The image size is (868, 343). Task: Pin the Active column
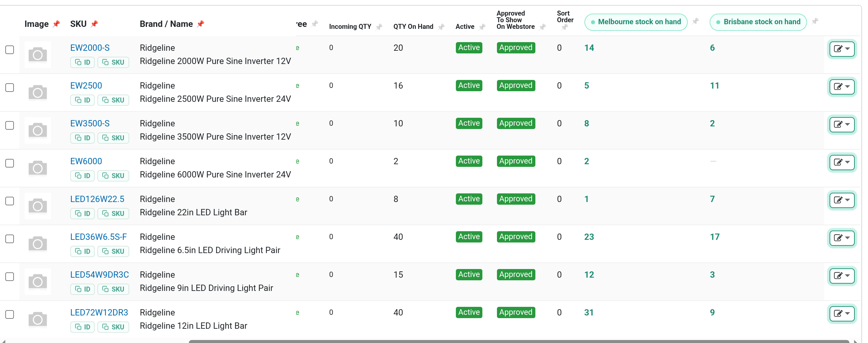point(482,27)
